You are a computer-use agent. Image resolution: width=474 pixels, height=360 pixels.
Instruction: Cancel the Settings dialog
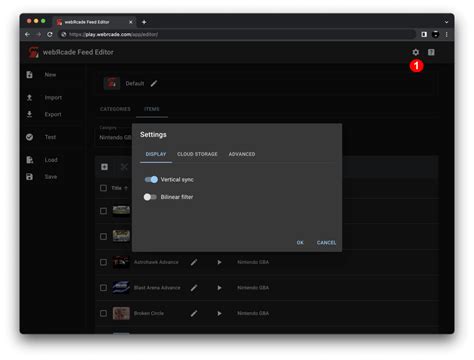326,243
